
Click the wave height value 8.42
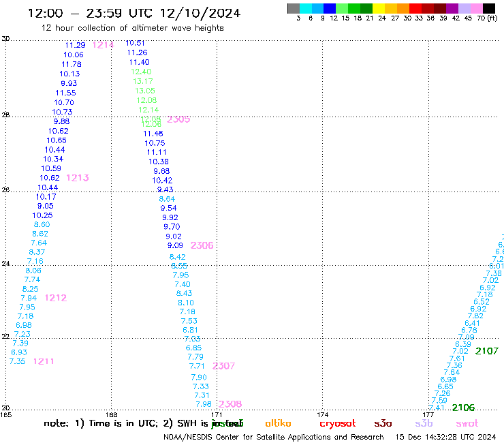178,257
